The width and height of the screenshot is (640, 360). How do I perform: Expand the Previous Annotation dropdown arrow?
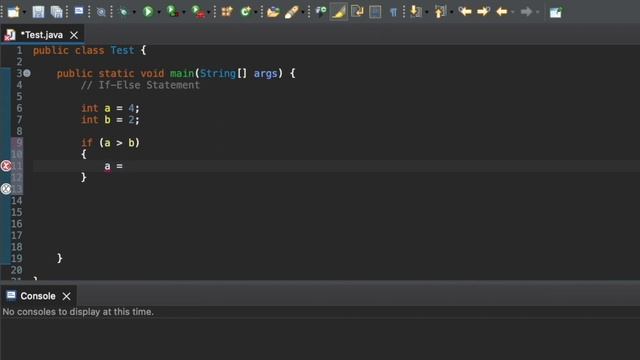tap(451, 12)
